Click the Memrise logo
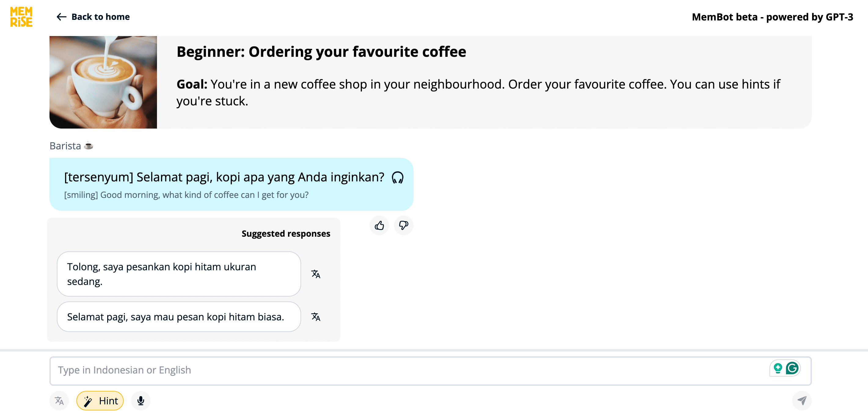This screenshot has width=868, height=419. [x=21, y=17]
